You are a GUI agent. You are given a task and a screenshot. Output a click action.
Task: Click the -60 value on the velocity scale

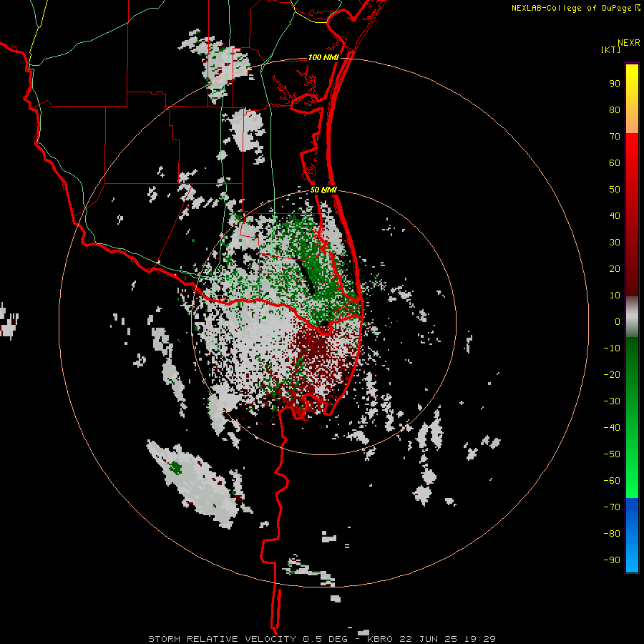[x=612, y=481]
